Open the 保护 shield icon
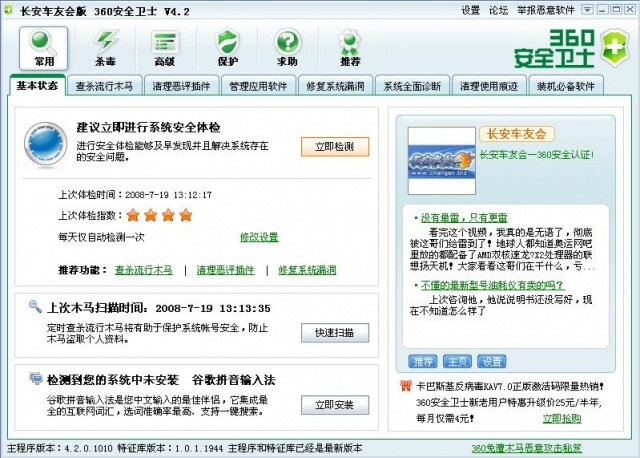640x458 pixels. tap(227, 48)
